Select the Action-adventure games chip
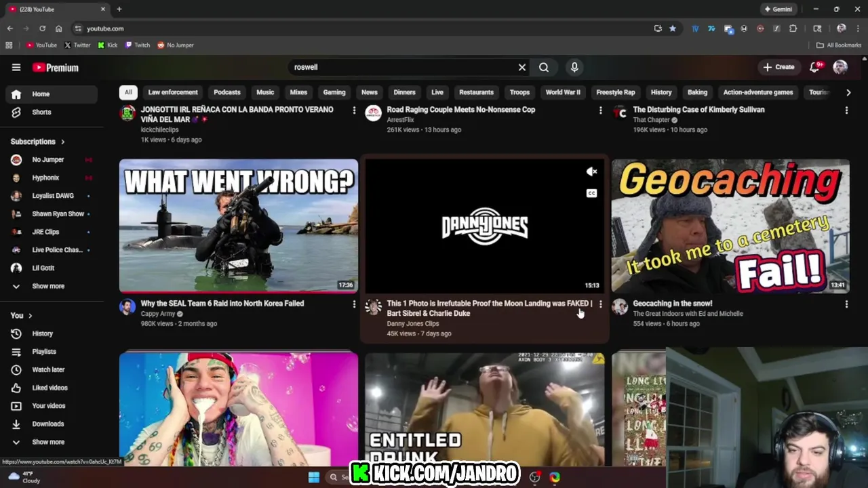Image resolution: width=868 pixels, height=488 pixels. coord(758,92)
